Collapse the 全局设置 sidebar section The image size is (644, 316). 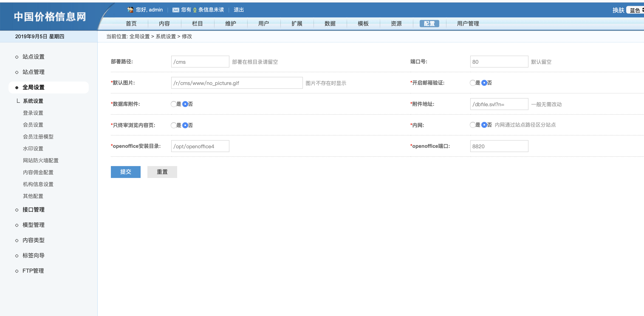[33, 87]
